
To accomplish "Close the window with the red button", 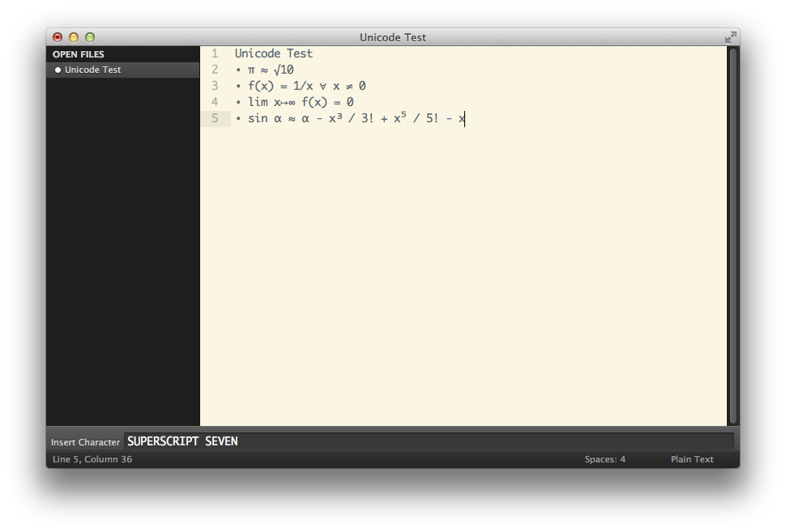I will coord(58,37).
